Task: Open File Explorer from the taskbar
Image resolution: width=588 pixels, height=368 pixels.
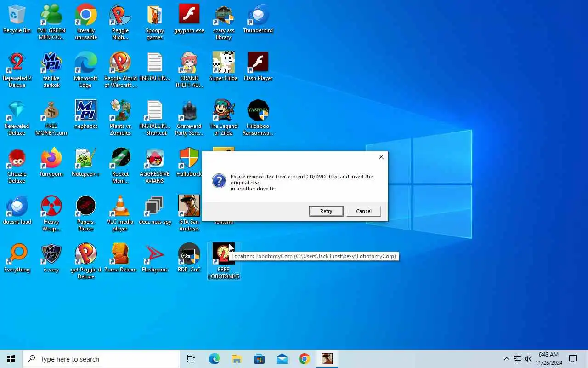Action: click(x=237, y=359)
